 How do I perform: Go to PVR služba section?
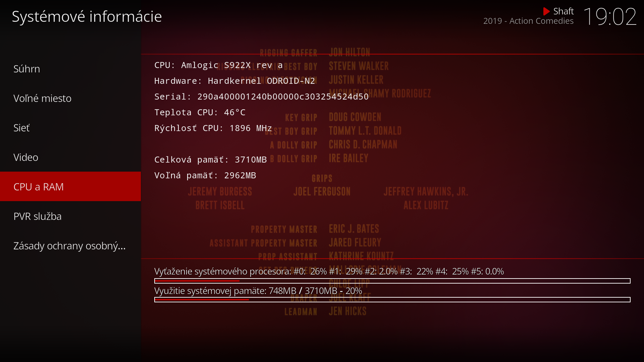click(38, 216)
